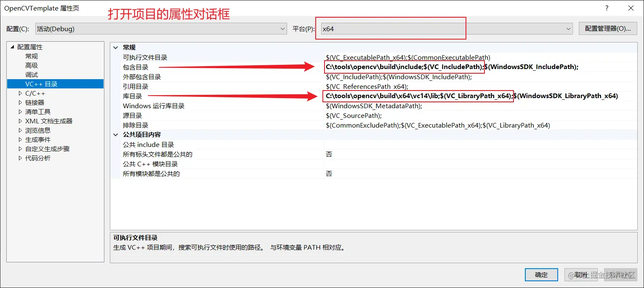
Task: Click the 确定 (OK) button
Action: point(541,275)
